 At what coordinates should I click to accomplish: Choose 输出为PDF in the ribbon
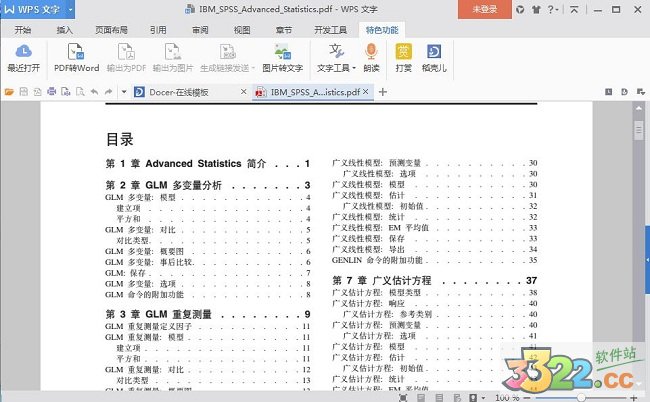point(126,58)
